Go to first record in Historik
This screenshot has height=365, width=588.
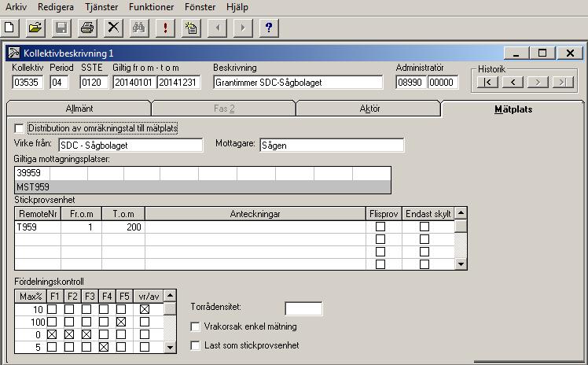(x=487, y=82)
